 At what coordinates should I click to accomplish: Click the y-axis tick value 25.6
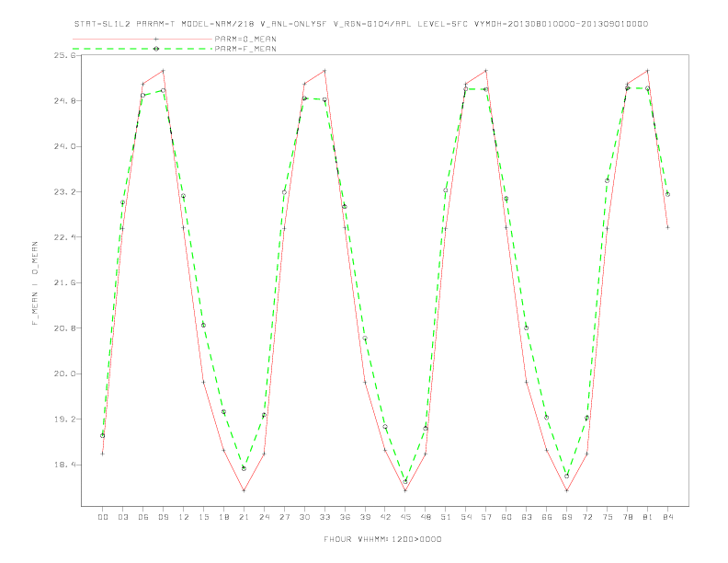tap(65, 55)
